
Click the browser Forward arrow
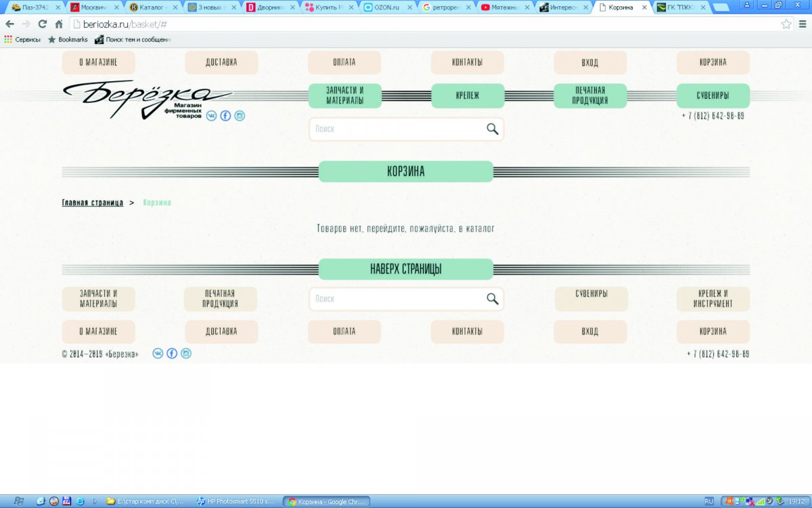tap(26, 24)
